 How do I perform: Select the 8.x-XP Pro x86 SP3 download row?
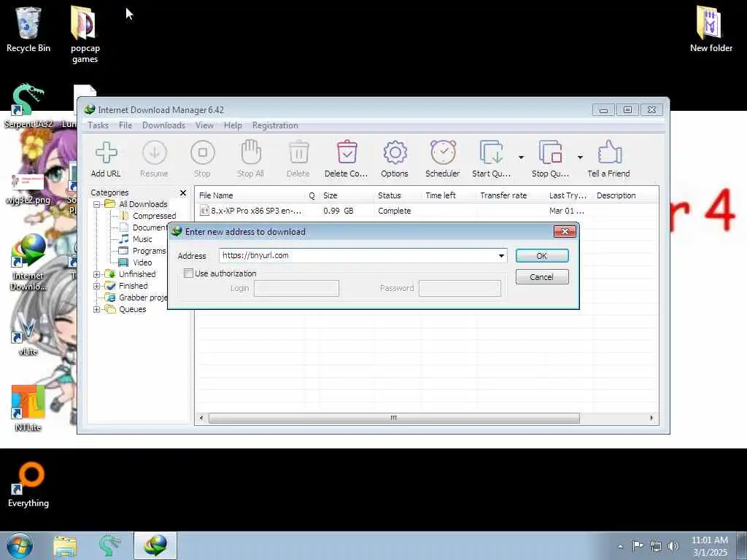tap(426, 211)
